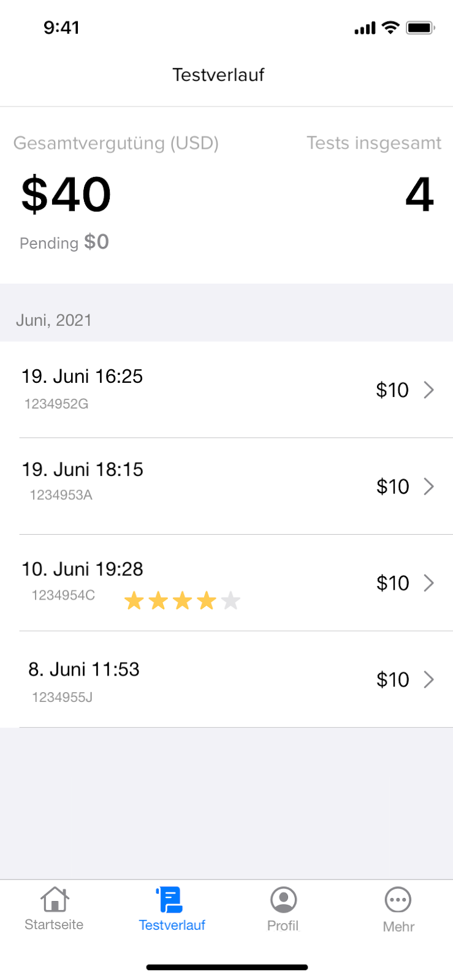The image size is (453, 980).
Task: Tap the $40 Gesamtvergütung amount
Action: tap(66, 195)
